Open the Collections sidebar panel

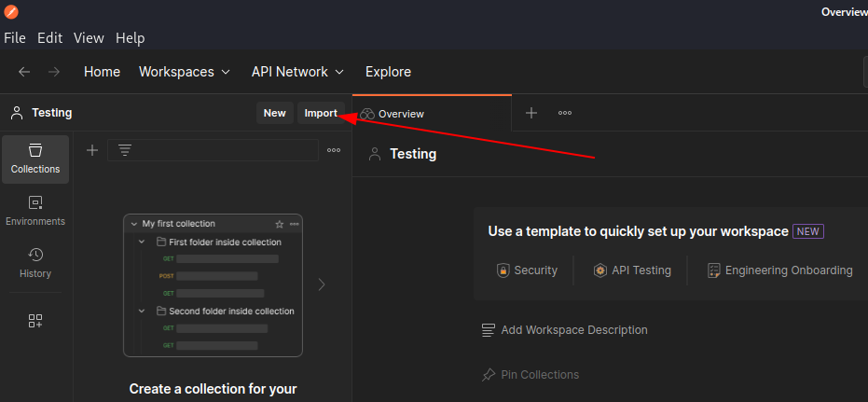tap(35, 159)
